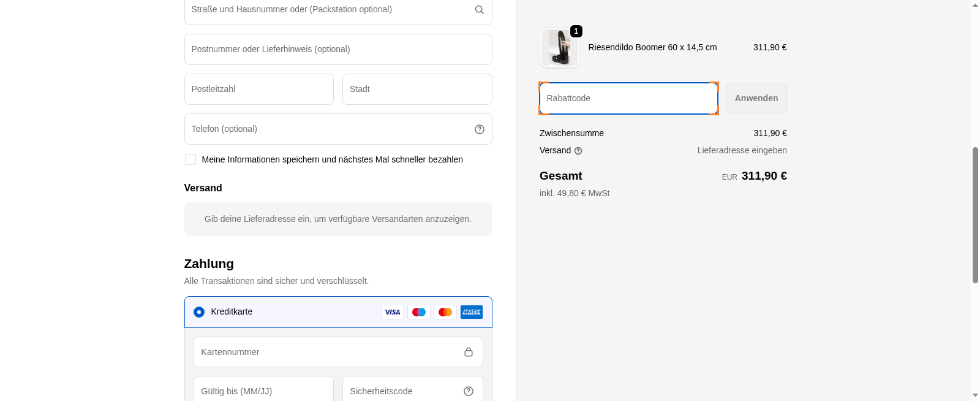Click the phone field help icon
The height and width of the screenshot is (401, 980).
[x=479, y=129]
